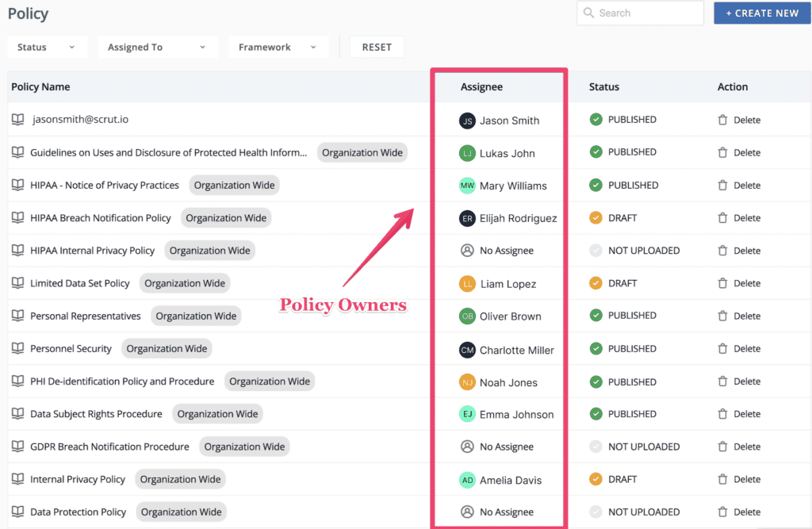Open HIPAA Internal Privacy Policy
The image size is (812, 529).
[x=92, y=251]
